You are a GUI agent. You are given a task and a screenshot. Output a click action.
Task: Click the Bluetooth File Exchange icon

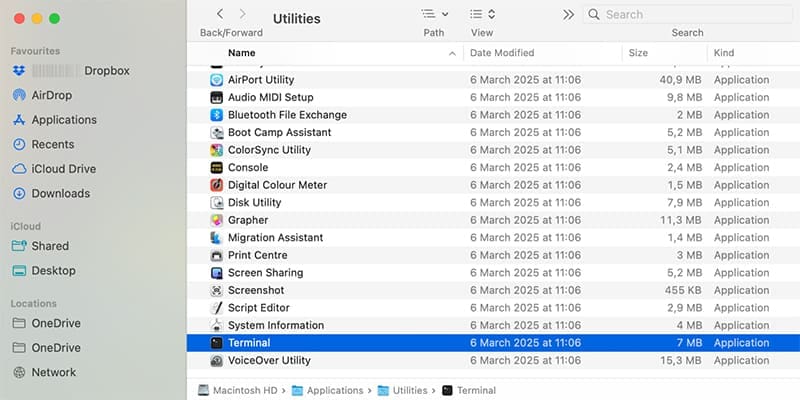pos(217,115)
